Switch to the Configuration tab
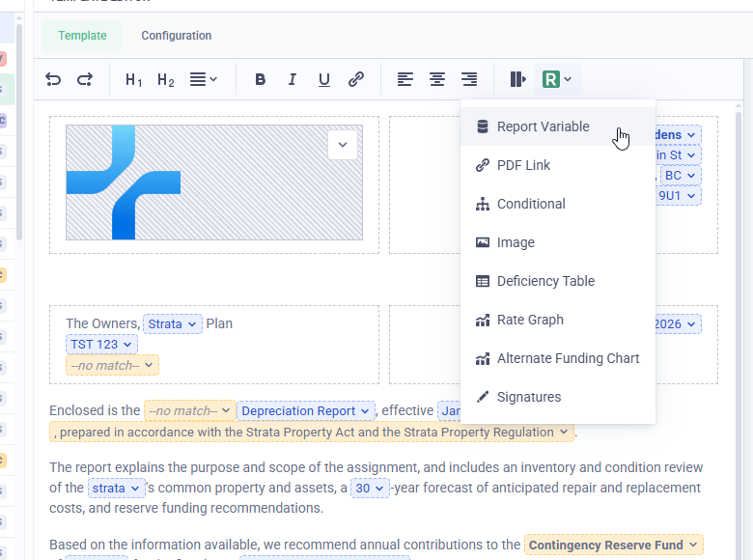The width and height of the screenshot is (753, 560). tap(177, 36)
